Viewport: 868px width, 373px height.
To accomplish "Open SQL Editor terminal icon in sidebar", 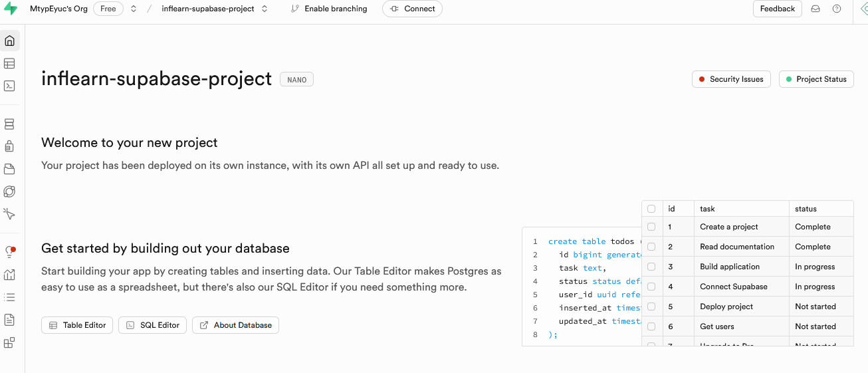I will tap(9, 86).
